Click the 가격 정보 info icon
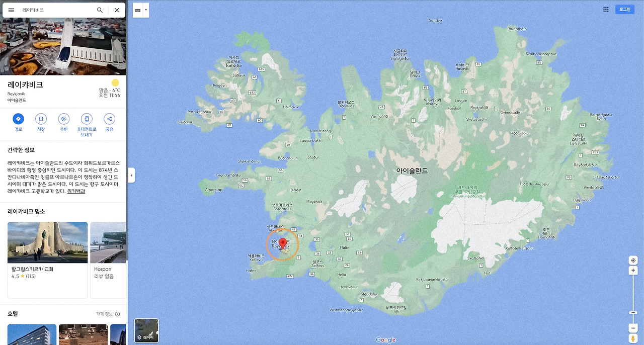The width and height of the screenshot is (644, 345). tap(117, 314)
